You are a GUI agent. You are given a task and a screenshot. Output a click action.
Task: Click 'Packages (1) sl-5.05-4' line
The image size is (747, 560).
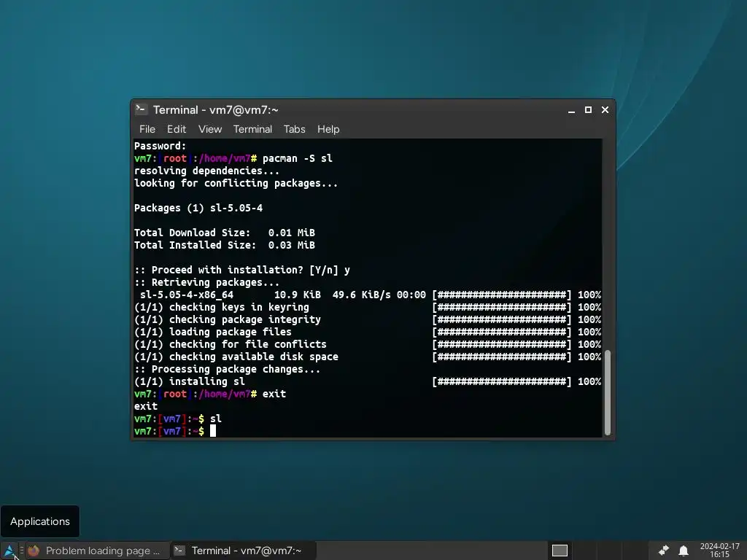(198, 208)
